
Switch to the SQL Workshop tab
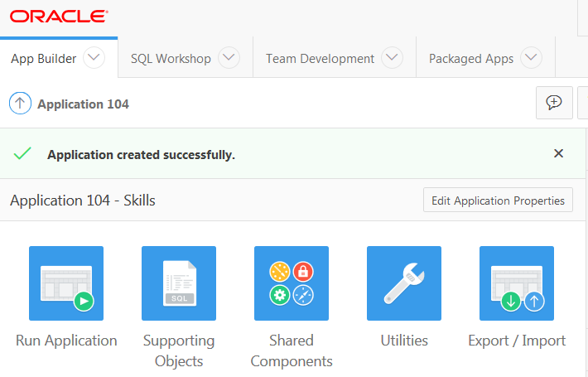(171, 59)
